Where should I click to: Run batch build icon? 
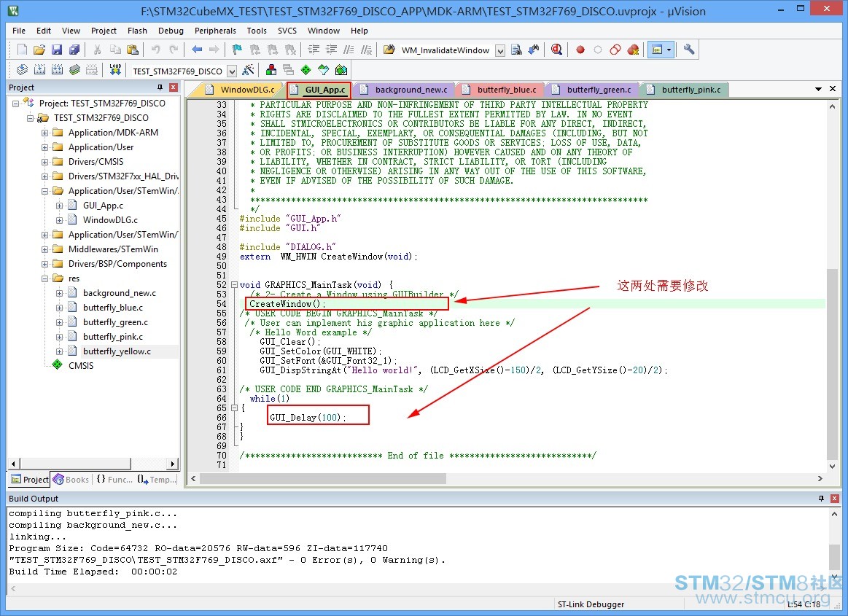click(x=74, y=70)
